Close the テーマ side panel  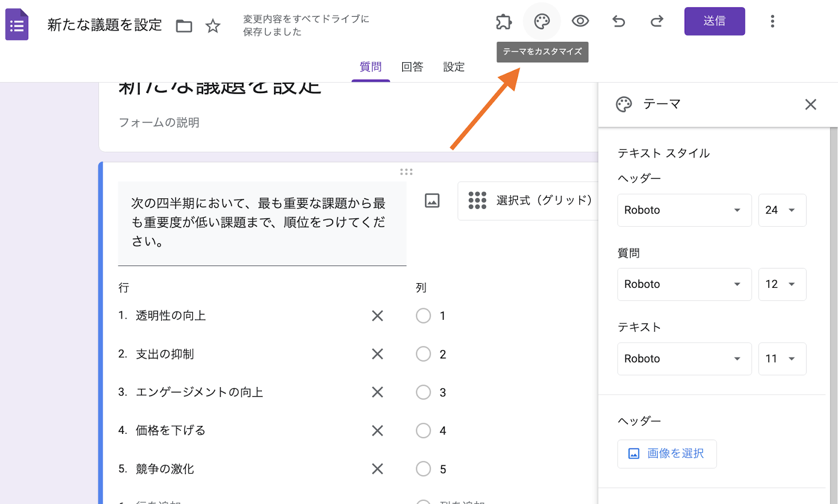click(811, 105)
